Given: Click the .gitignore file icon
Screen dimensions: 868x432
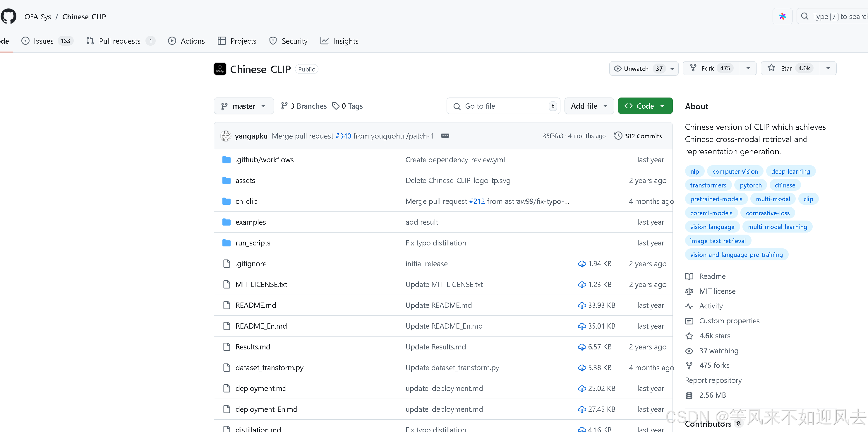Looking at the screenshot, I should [227, 263].
